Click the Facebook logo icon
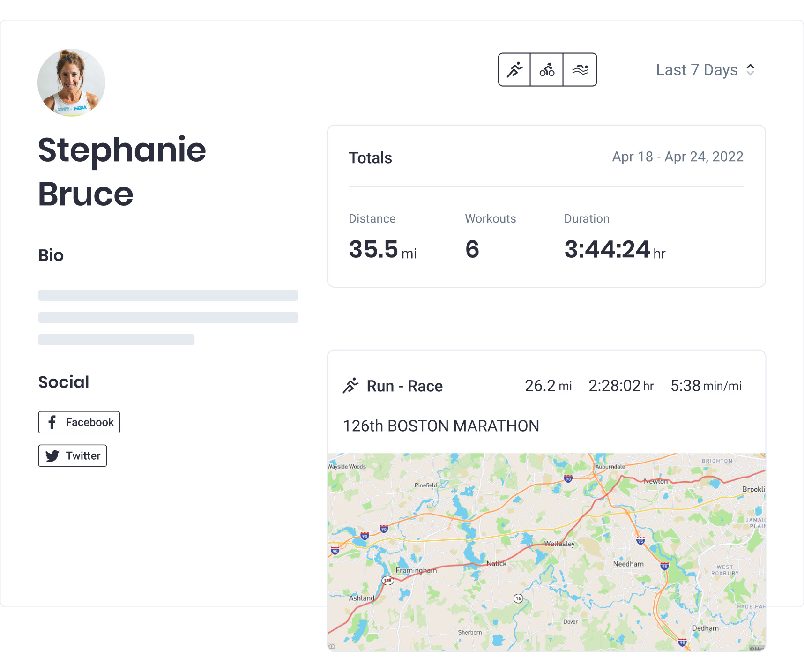804x672 pixels. coord(52,422)
